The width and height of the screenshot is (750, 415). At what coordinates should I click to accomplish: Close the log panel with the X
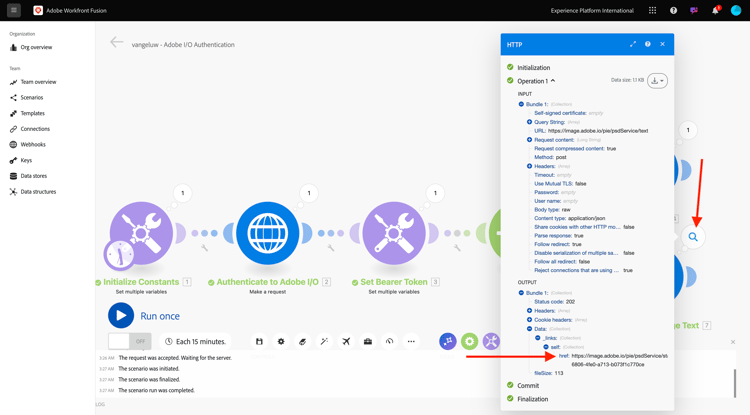tap(733, 342)
